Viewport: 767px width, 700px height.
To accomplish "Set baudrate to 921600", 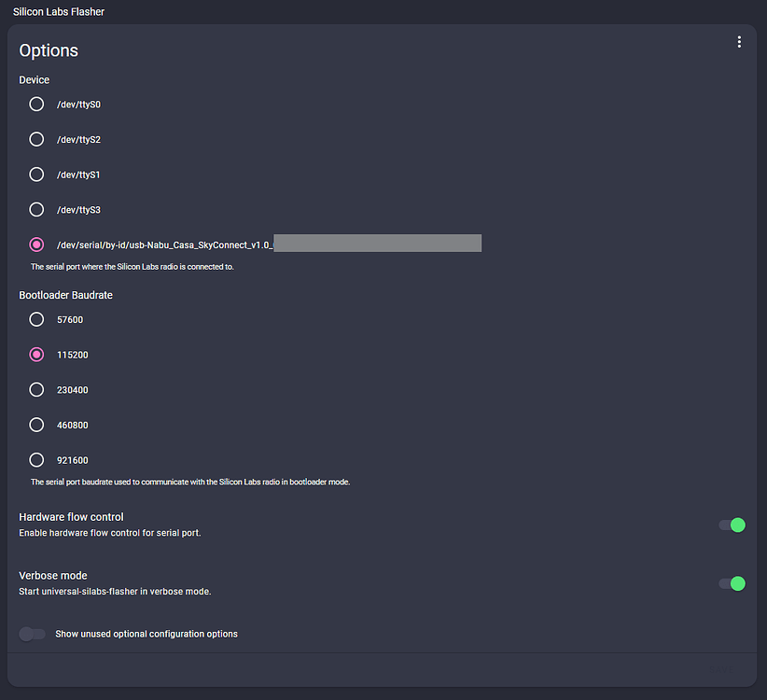I will tap(36, 459).
